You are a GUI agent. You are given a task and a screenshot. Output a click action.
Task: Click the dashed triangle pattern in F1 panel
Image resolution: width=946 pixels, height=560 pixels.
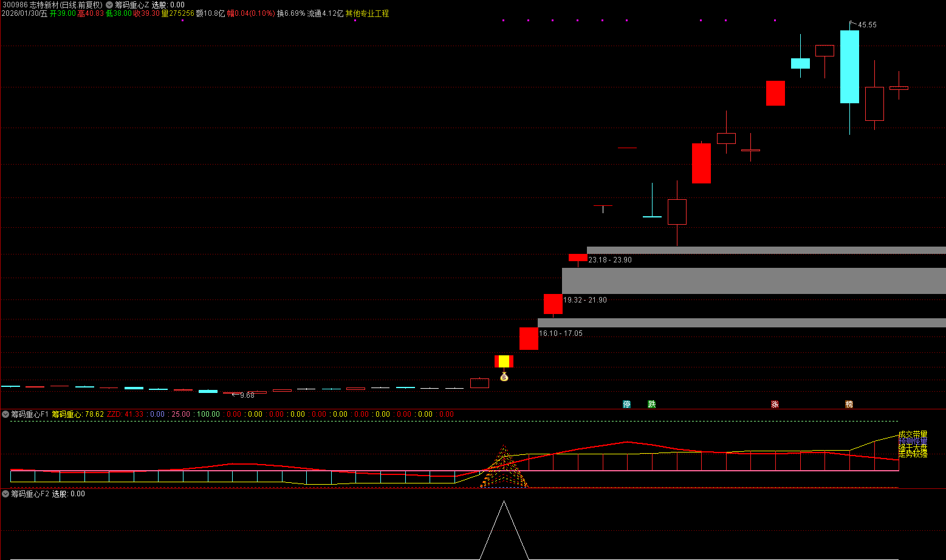504,466
